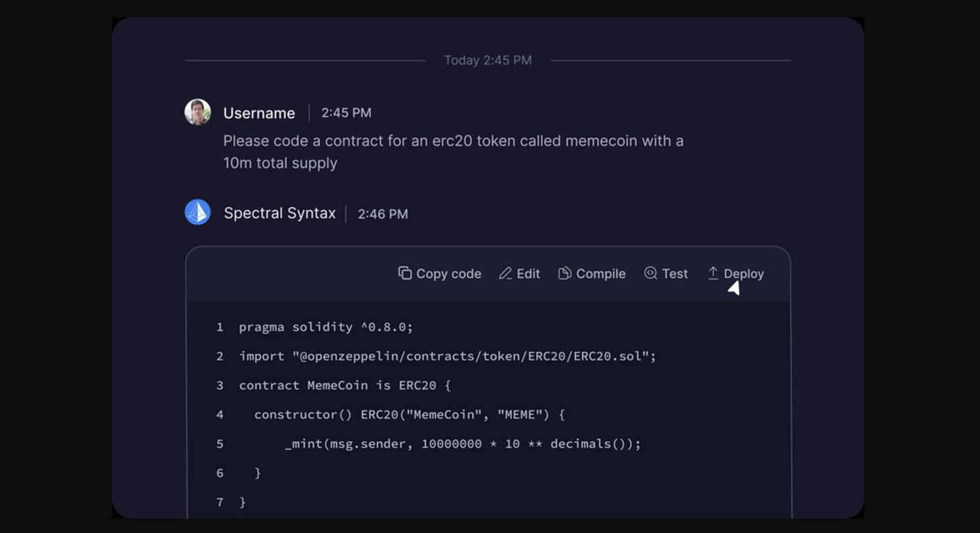Click line number 6 in code gutter
Image resolution: width=980 pixels, height=533 pixels.
pyautogui.click(x=220, y=473)
